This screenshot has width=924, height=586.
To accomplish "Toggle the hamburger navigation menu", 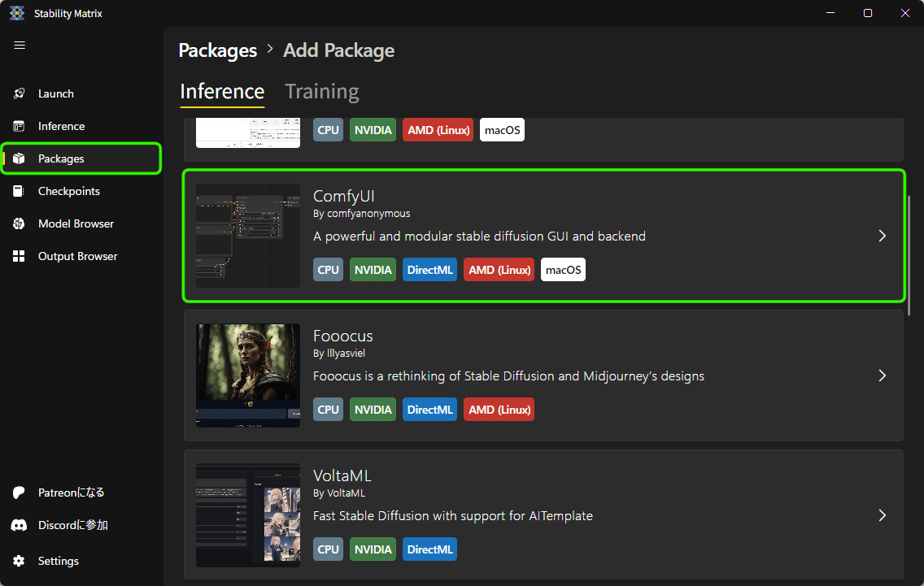I will pyautogui.click(x=20, y=46).
